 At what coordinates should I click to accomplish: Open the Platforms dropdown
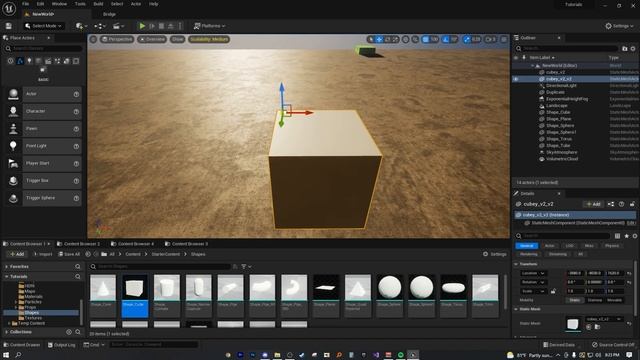(209, 26)
